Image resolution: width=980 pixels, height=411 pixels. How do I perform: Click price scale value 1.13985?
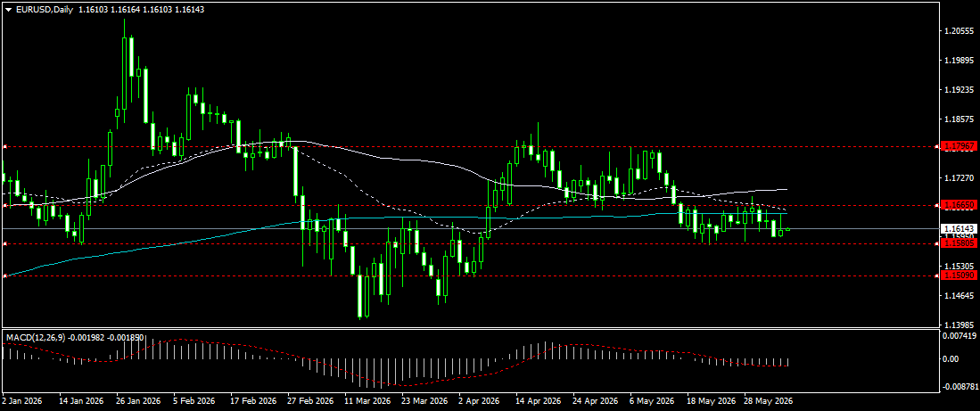coord(958,325)
